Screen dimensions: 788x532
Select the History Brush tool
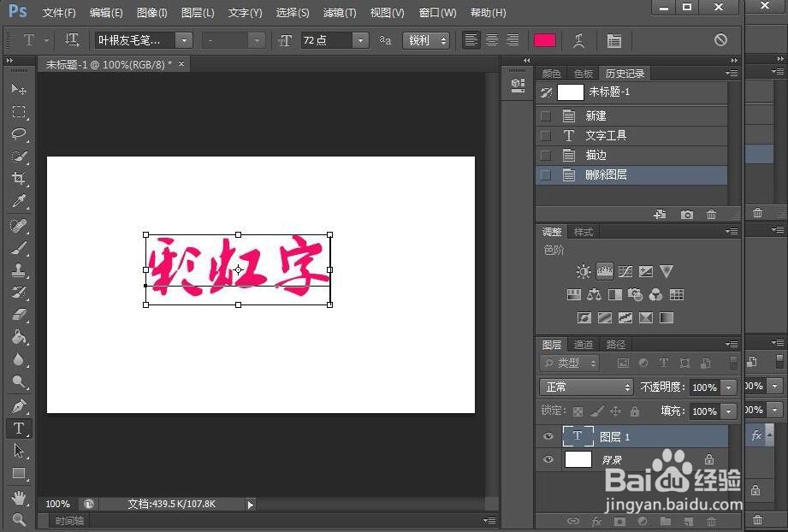click(19, 293)
